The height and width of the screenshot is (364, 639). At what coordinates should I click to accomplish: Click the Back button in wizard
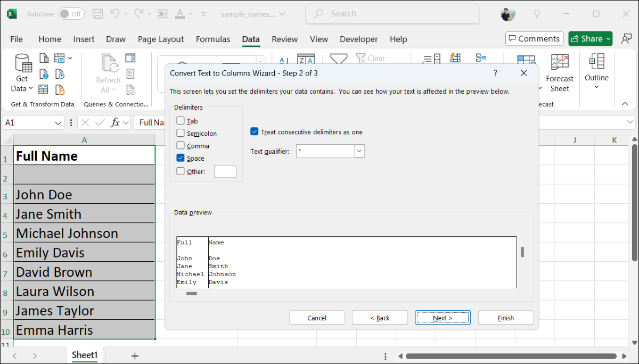pyautogui.click(x=380, y=318)
